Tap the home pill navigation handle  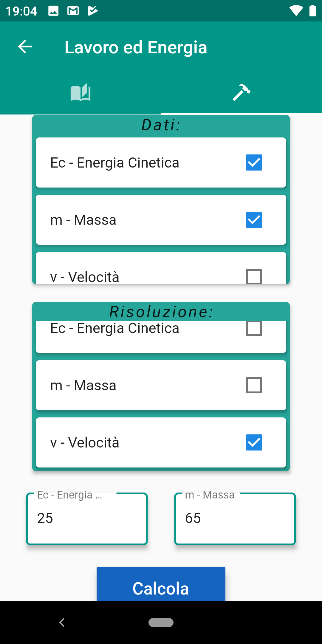(161, 623)
